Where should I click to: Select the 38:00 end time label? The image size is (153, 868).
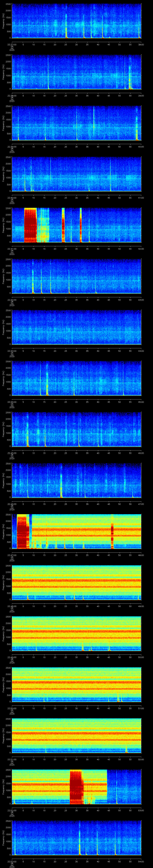141,44
